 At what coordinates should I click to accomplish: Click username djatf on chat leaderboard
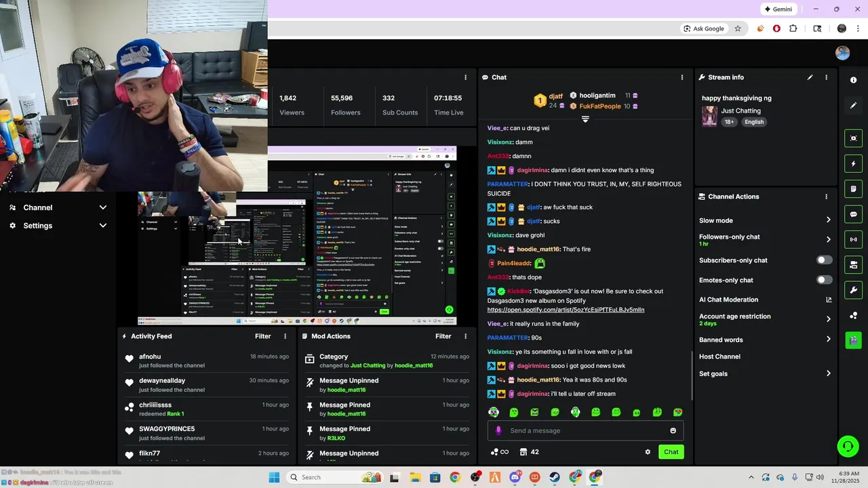556,96
